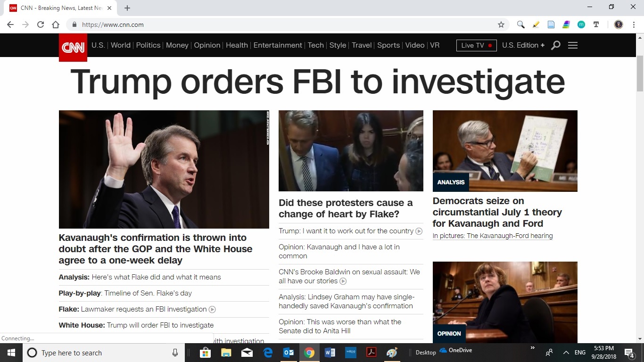Screen dimensions: 644x362
Task: Go to browser home page
Action: pyautogui.click(x=56, y=25)
